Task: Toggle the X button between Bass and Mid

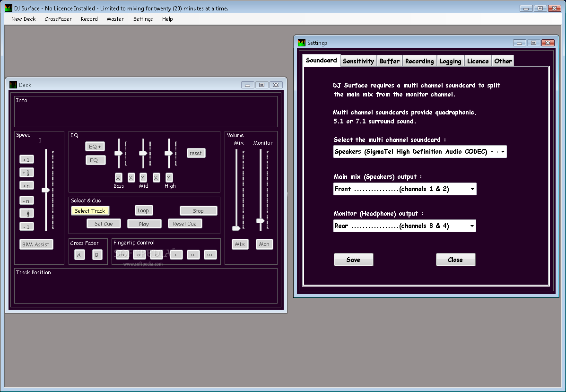Action: tap(131, 178)
